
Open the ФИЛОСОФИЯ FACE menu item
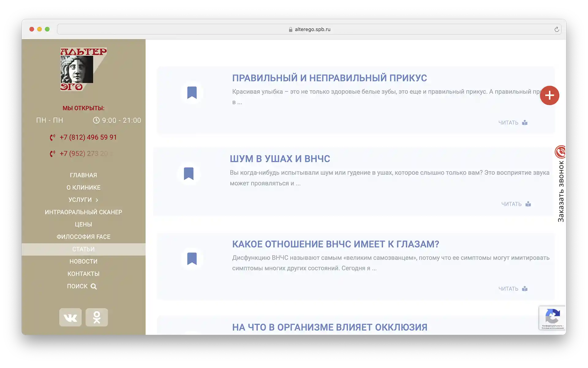tap(83, 237)
